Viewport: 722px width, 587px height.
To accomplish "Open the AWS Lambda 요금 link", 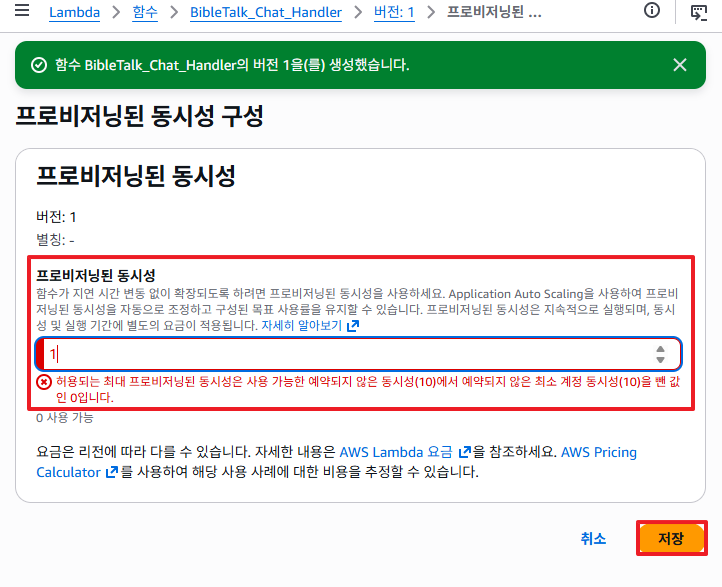I will pos(405,452).
